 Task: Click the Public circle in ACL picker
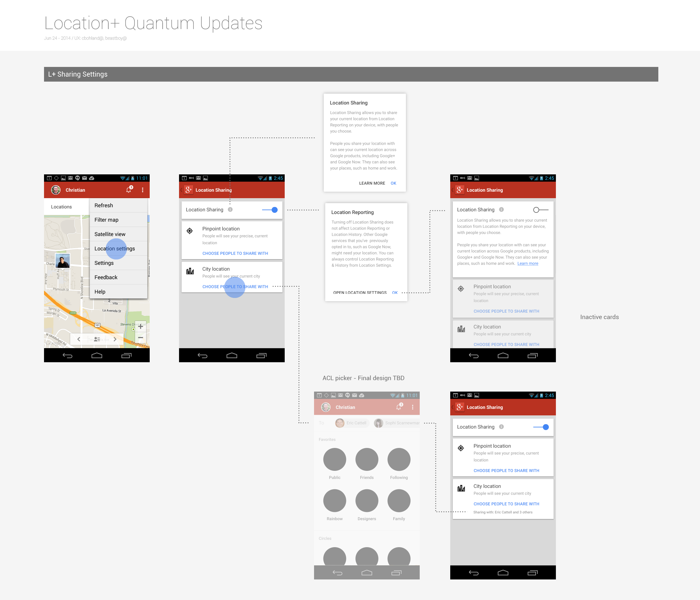click(x=335, y=459)
